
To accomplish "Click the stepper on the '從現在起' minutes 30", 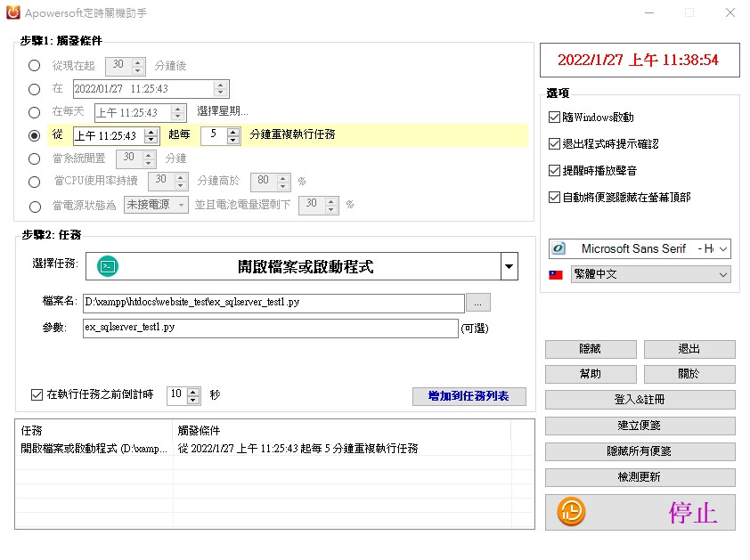I will pos(138,66).
